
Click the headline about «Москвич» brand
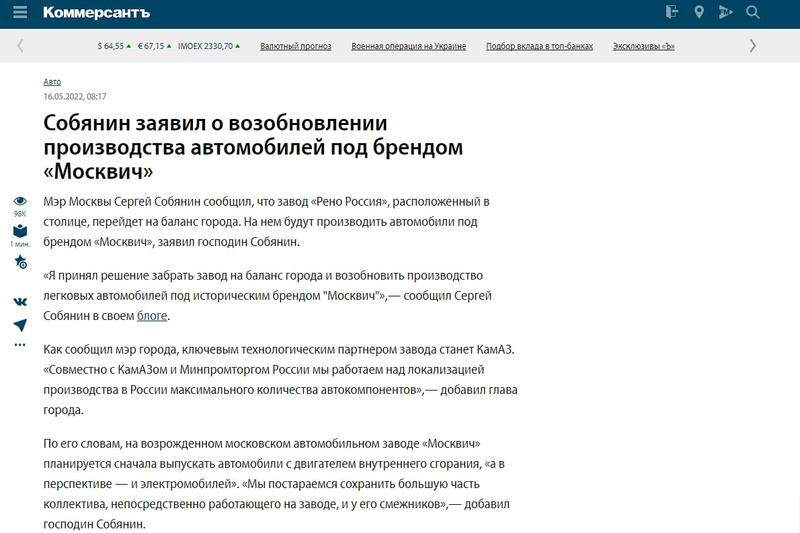253,147
